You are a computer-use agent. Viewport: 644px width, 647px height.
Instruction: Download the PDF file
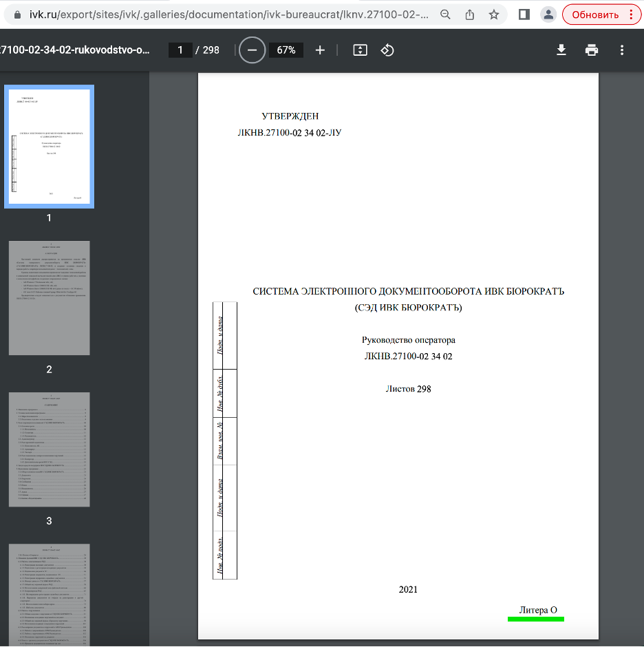561,50
